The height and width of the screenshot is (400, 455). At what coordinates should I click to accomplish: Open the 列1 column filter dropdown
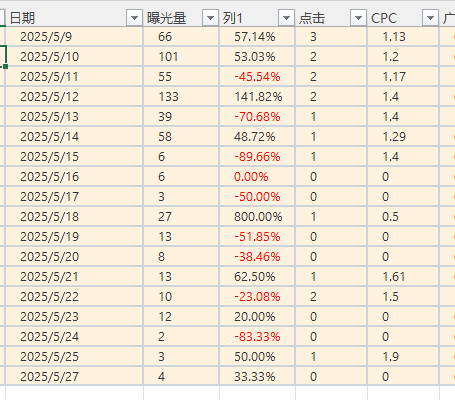286,18
